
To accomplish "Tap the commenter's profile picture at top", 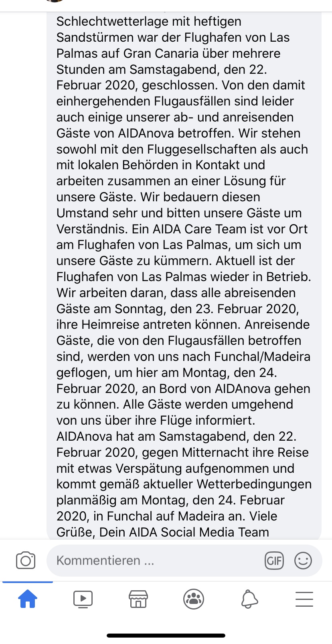I will (55, 1).
